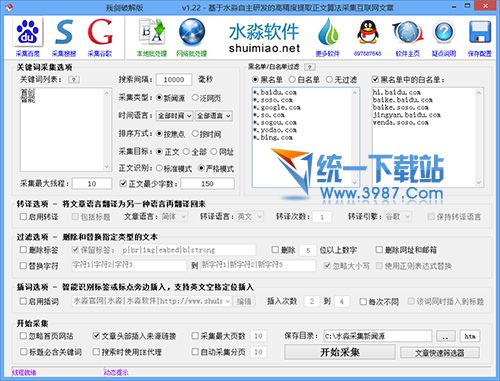Viewport: 500px width, 381px height.
Task: Open the 转译引擎 谷歌 dropdown
Action: pos(398,217)
